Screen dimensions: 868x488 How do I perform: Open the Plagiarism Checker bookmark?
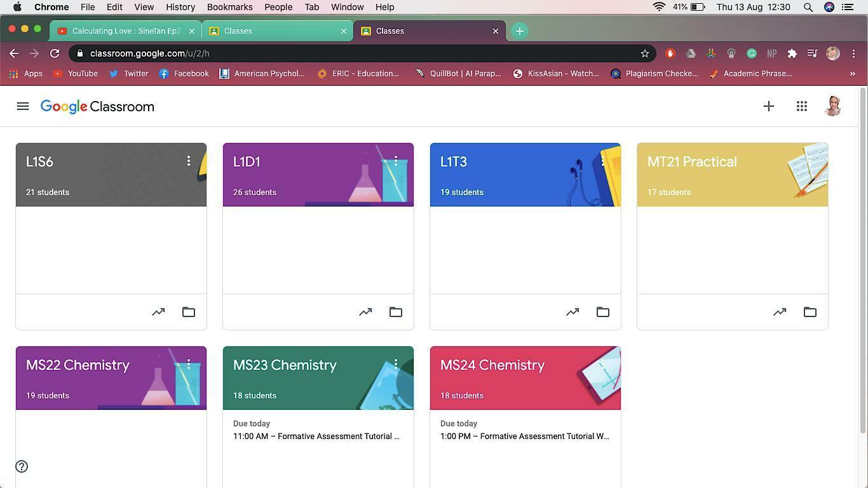pyautogui.click(x=654, y=74)
